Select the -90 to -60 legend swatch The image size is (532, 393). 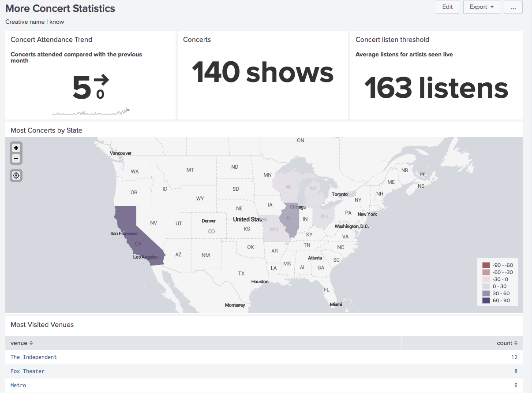point(486,265)
